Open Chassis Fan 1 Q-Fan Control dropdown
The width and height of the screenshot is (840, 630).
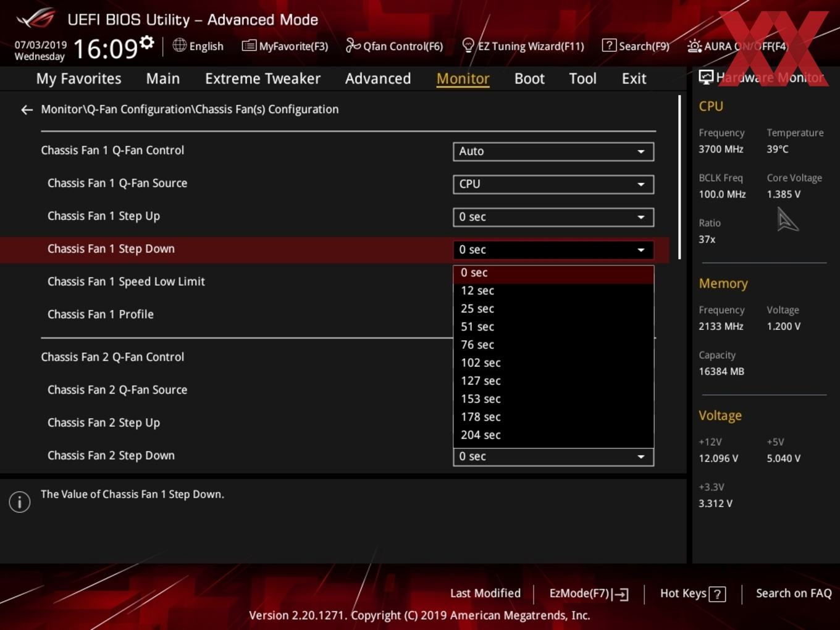click(x=553, y=151)
